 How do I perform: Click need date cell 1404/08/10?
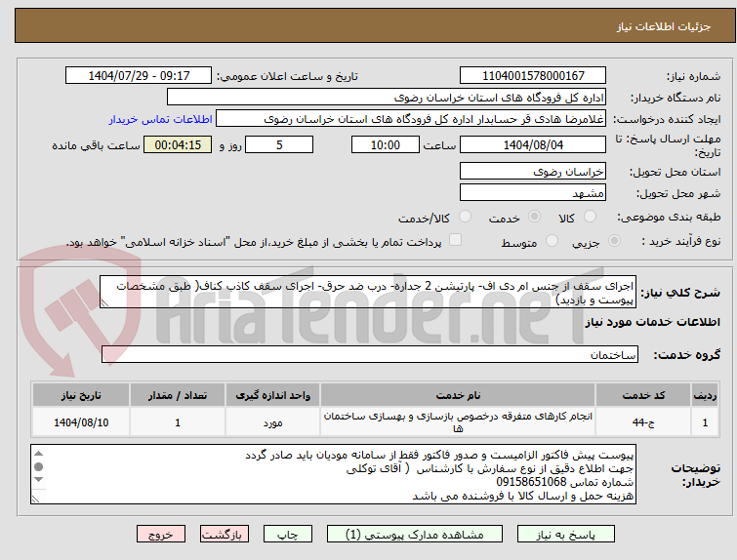pyautogui.click(x=81, y=422)
